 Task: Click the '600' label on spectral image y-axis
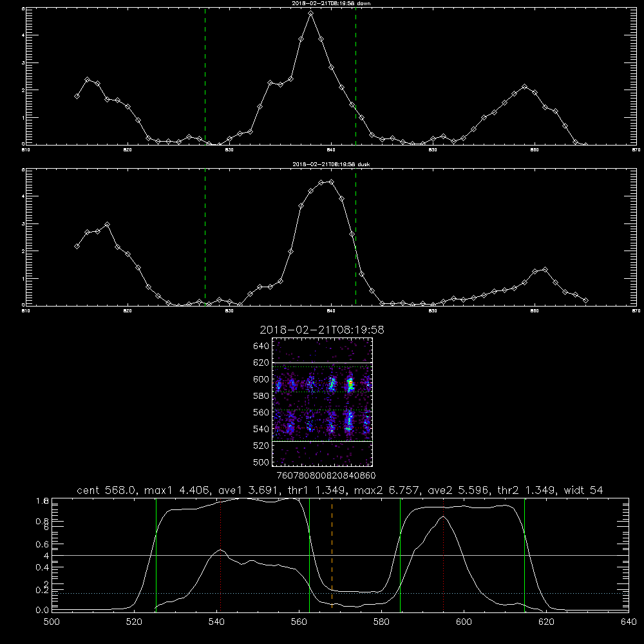(261, 379)
